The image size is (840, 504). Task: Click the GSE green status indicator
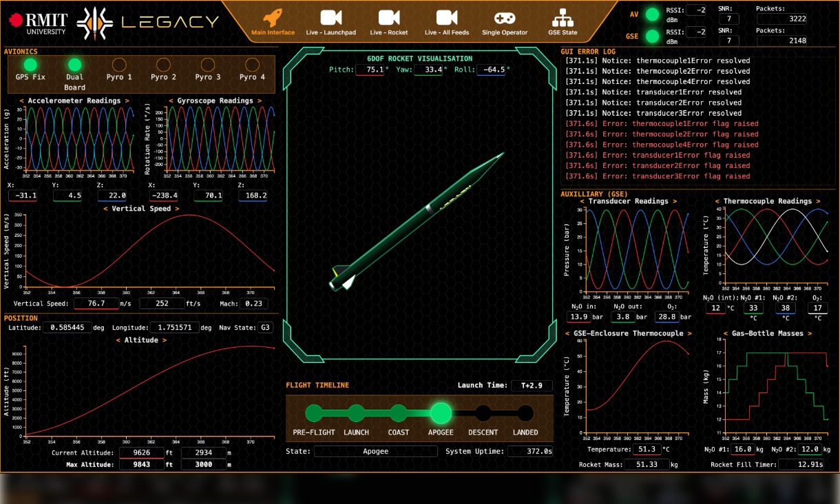(x=651, y=36)
